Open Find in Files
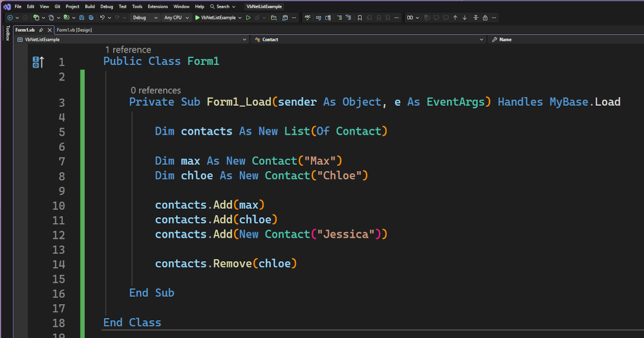Screen dimensions: 644x338 coord(274,18)
